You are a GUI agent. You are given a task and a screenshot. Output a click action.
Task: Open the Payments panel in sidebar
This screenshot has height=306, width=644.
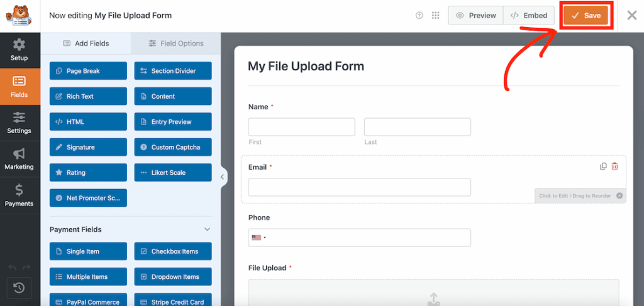point(19,195)
